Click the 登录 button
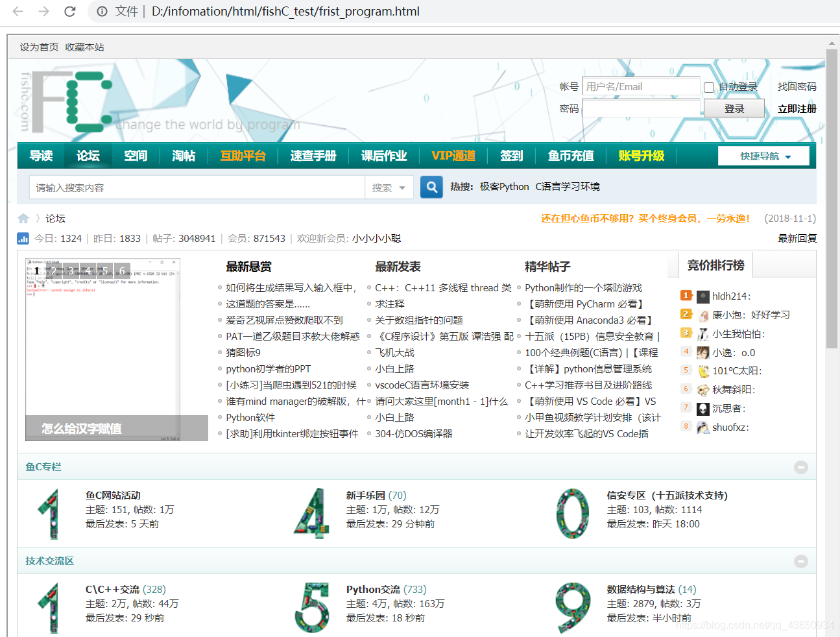Viewport: 840px width, 637px height. (734, 108)
